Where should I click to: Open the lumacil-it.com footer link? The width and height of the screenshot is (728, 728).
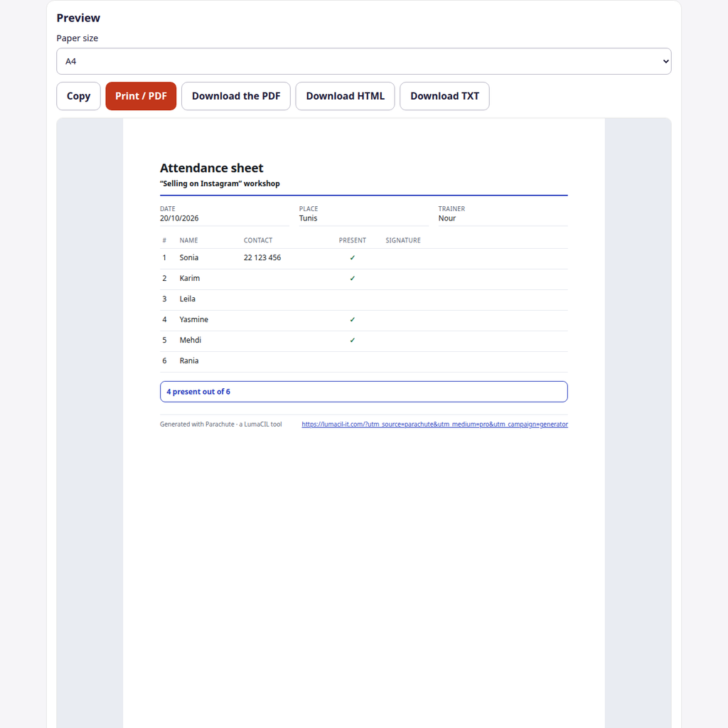[434, 424]
